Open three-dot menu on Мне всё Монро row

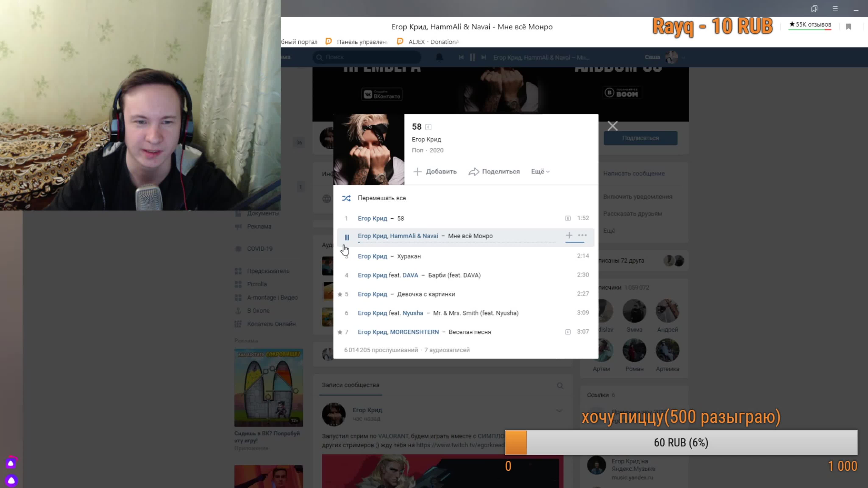[x=582, y=235]
